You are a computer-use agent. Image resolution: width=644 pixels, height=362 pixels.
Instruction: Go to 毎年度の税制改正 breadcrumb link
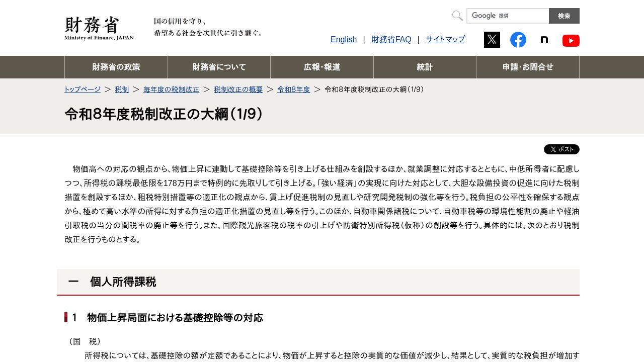[171, 89]
